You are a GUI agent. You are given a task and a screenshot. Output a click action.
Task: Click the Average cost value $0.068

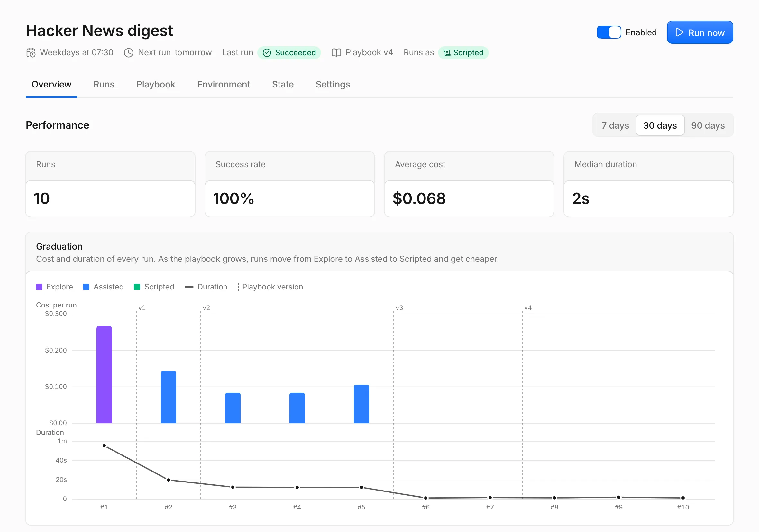pyautogui.click(x=419, y=199)
